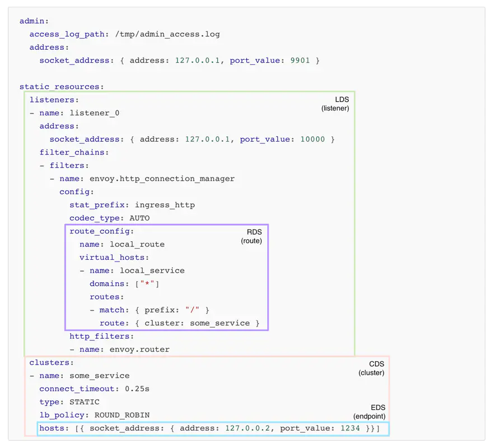Click the virtual_hosts key
The image size is (495, 448).
pyautogui.click(x=114, y=258)
